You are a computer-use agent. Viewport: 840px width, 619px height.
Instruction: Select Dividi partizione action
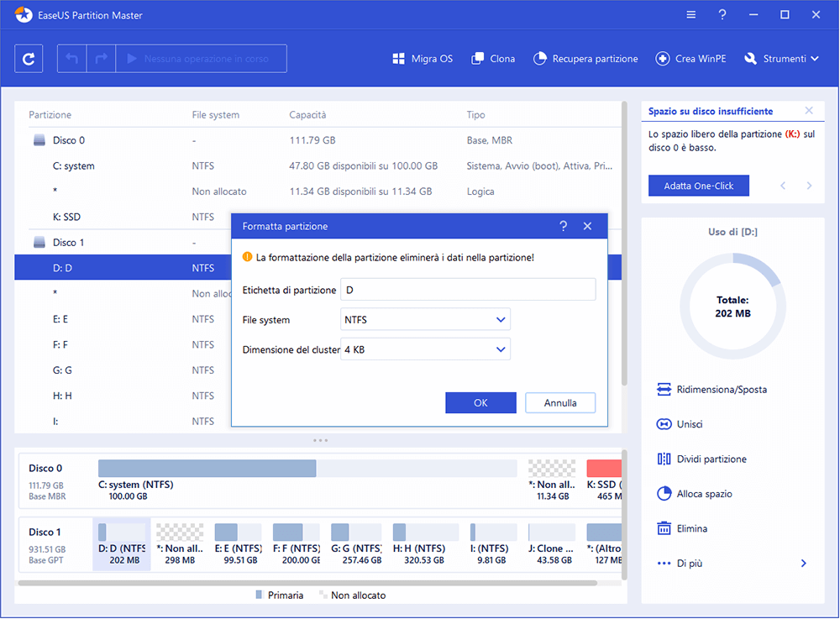click(702, 459)
